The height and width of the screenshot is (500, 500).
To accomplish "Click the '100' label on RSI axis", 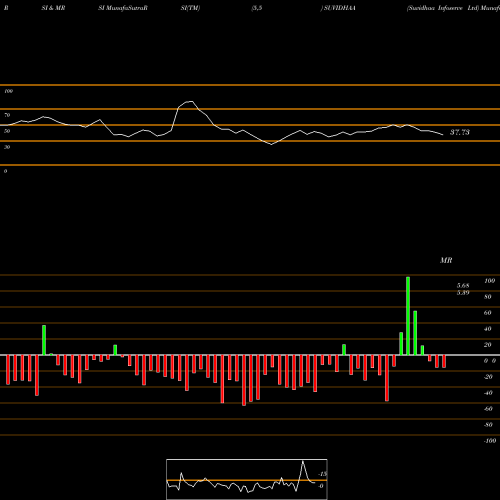I will coord(9,91).
